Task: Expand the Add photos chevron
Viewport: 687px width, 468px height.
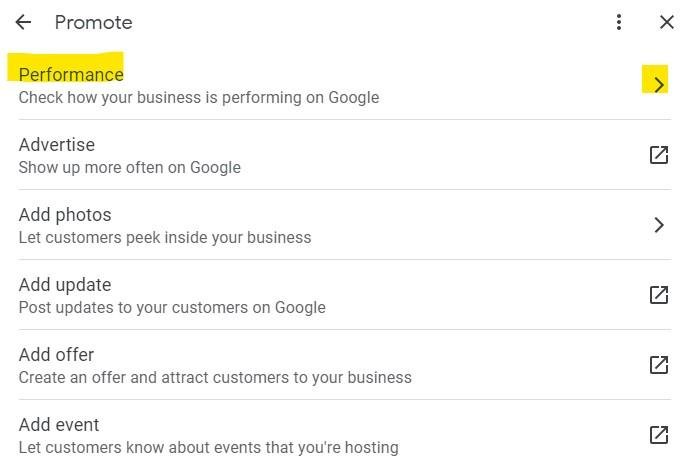Action: pyautogui.click(x=659, y=225)
